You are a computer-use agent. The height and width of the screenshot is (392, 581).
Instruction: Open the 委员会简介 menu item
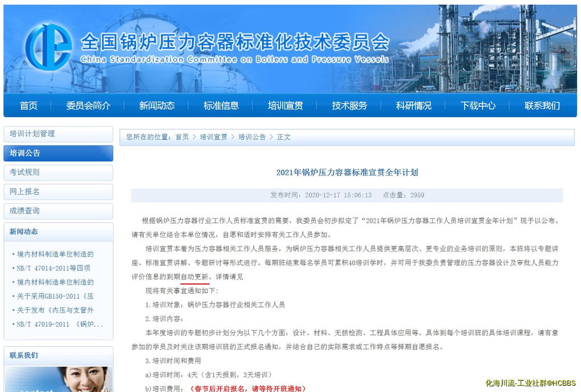coord(88,106)
